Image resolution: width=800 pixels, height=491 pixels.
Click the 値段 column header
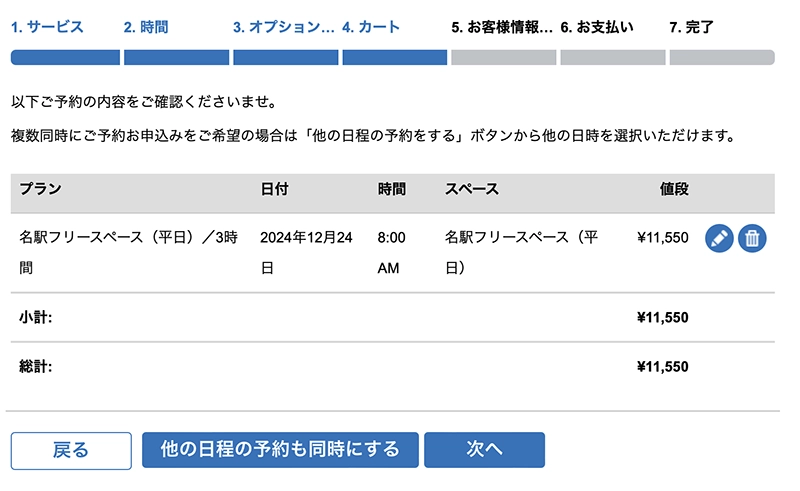click(674, 188)
